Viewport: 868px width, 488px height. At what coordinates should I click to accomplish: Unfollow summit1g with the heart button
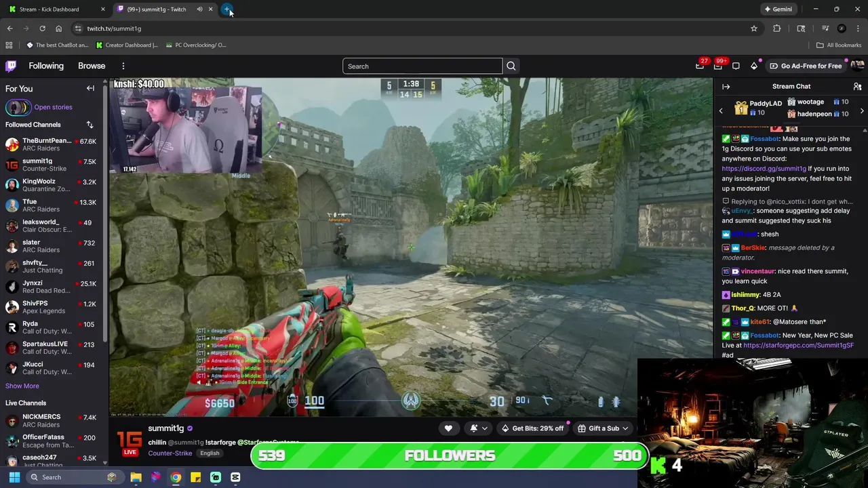pyautogui.click(x=448, y=428)
